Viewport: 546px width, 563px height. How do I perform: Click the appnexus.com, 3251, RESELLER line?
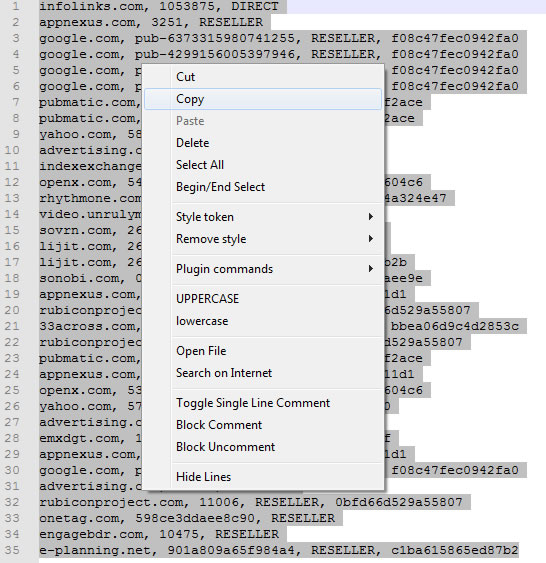click(151, 22)
